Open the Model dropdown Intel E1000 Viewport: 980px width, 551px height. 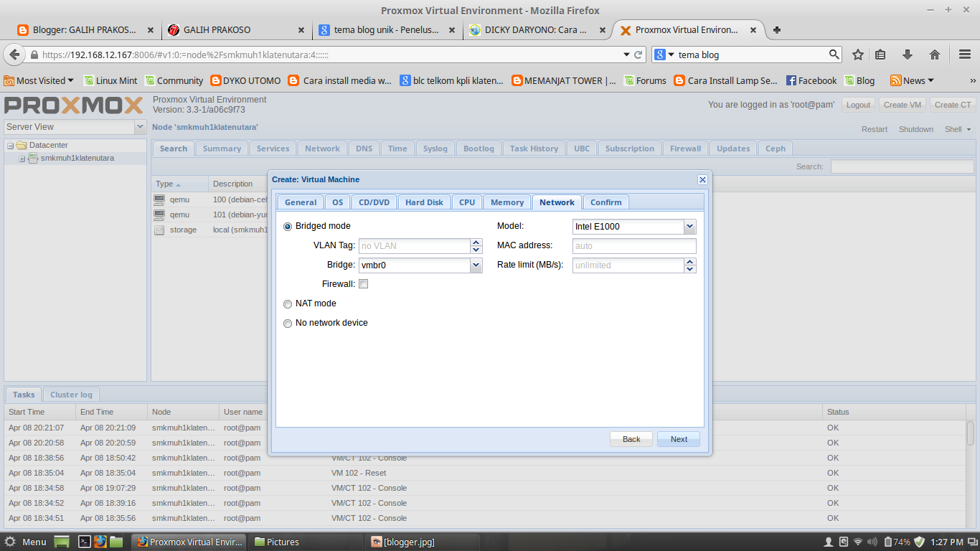tap(690, 227)
